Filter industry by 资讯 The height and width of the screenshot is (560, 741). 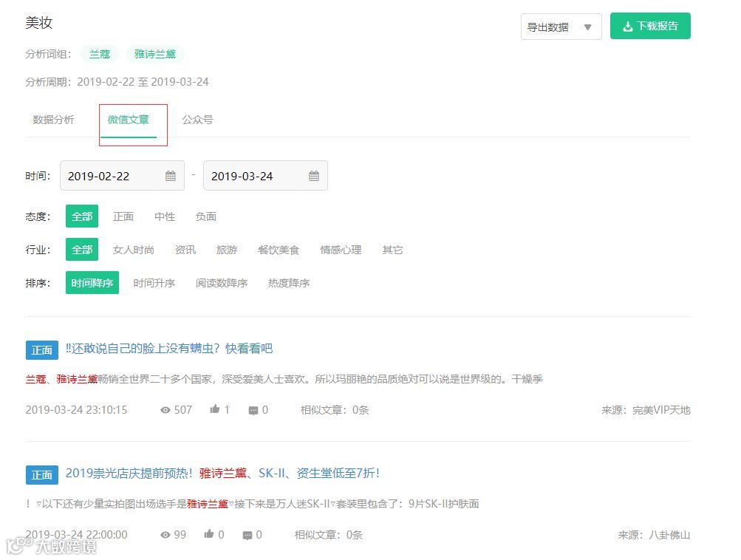[x=185, y=250]
